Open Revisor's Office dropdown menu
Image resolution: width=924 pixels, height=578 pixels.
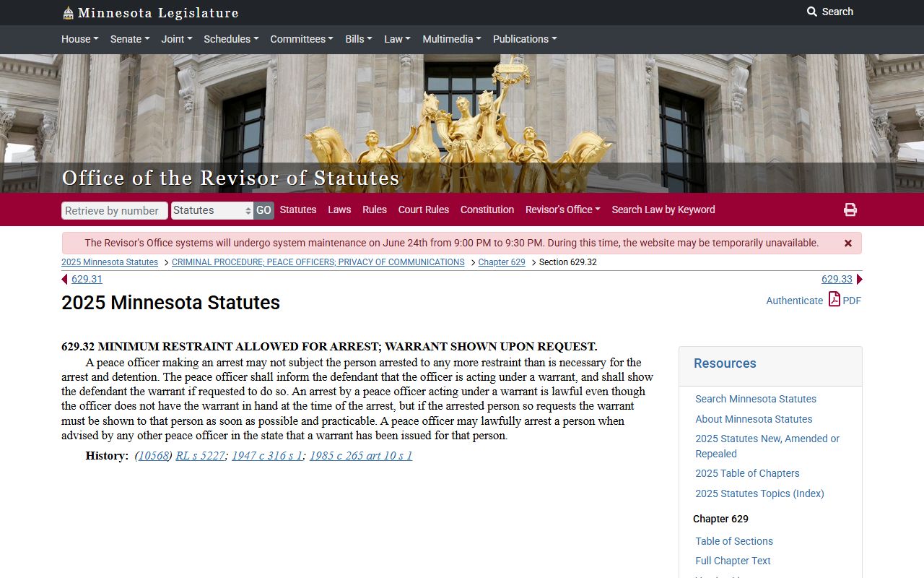(563, 210)
